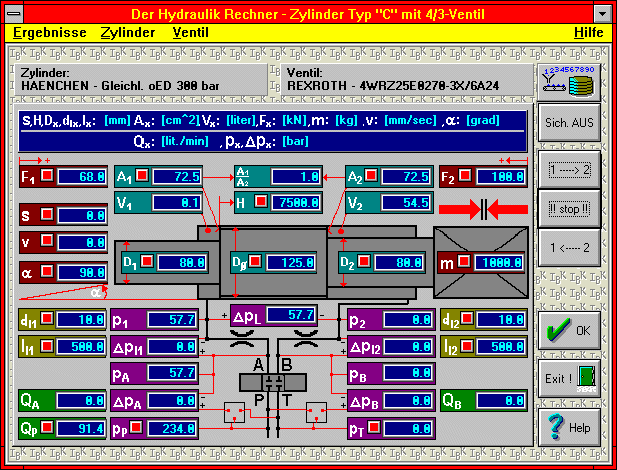The height and width of the screenshot is (470, 617).
Task: Click the D2 diameter field 80.0
Action: 399,263
